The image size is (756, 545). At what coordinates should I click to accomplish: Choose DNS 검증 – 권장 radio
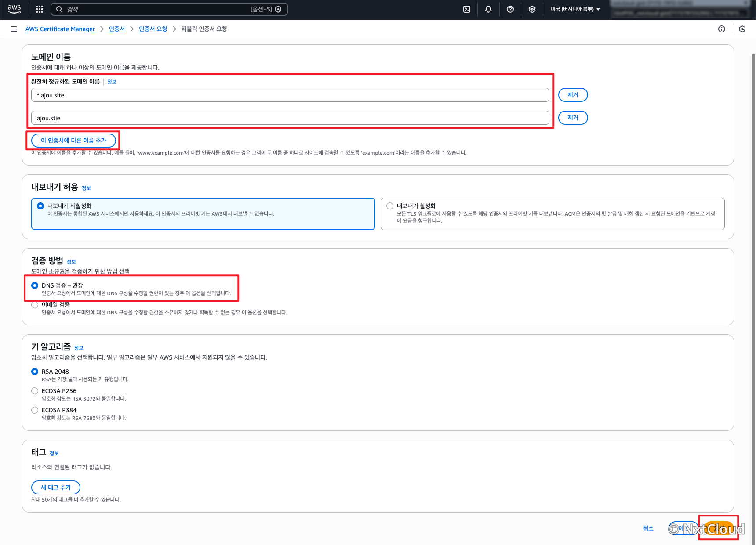(x=35, y=285)
